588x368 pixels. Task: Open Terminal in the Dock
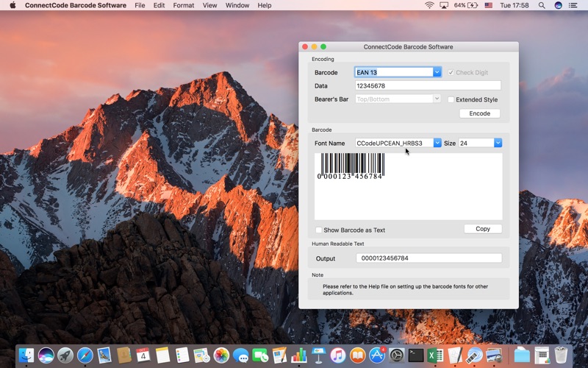[416, 355]
